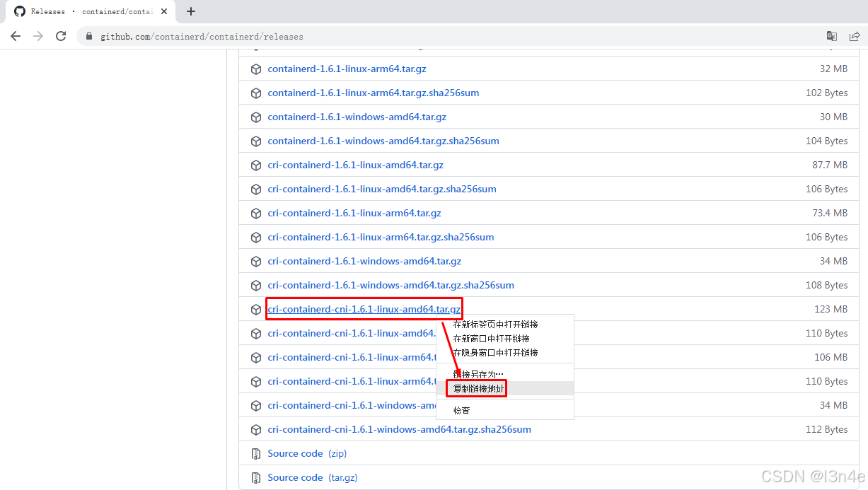Open containerd-1.6.1-windows-amd64.tar.gz.sha256sum link
Image resolution: width=868 pixels, height=490 pixels.
(383, 141)
